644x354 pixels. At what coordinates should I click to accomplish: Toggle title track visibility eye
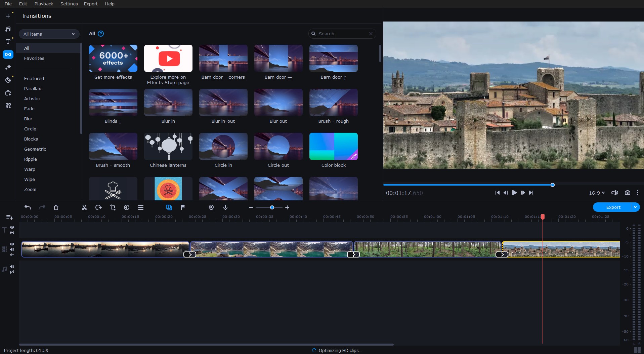(x=12, y=227)
